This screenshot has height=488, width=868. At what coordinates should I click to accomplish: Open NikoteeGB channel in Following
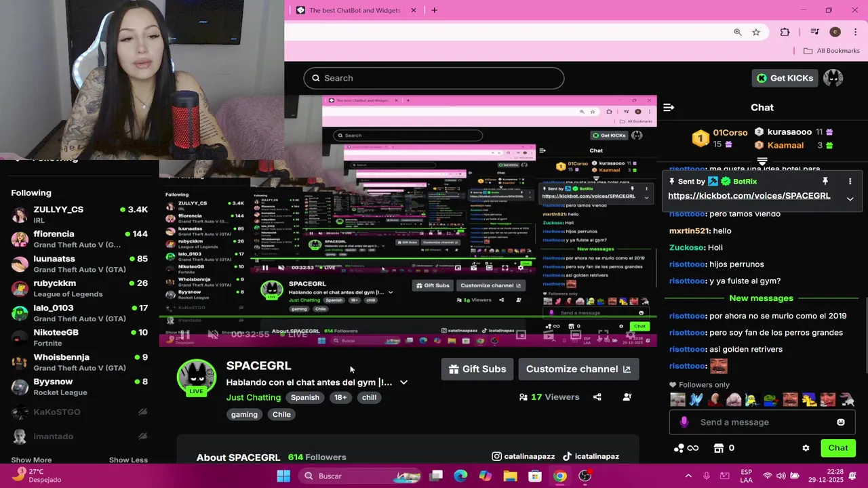coord(80,338)
